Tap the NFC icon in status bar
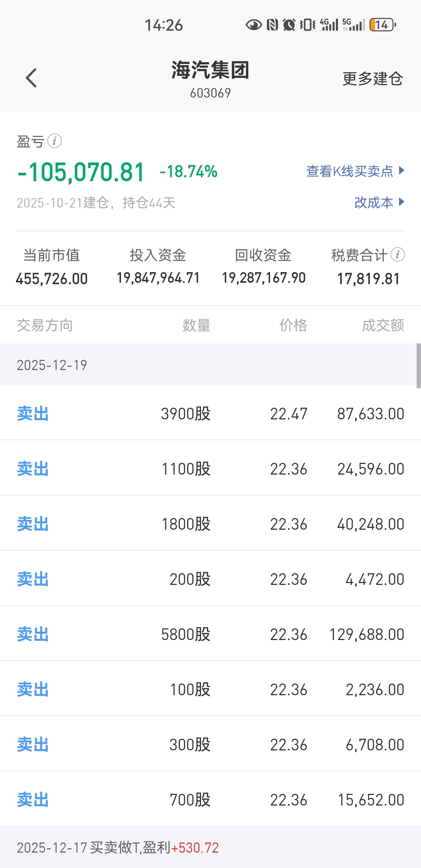 pyautogui.click(x=272, y=25)
